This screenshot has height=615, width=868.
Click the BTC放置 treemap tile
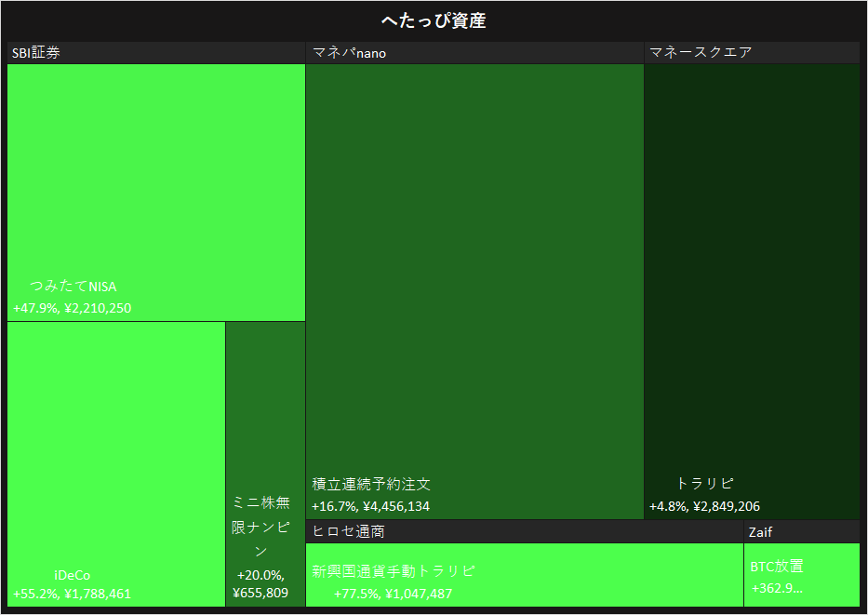pos(802,575)
